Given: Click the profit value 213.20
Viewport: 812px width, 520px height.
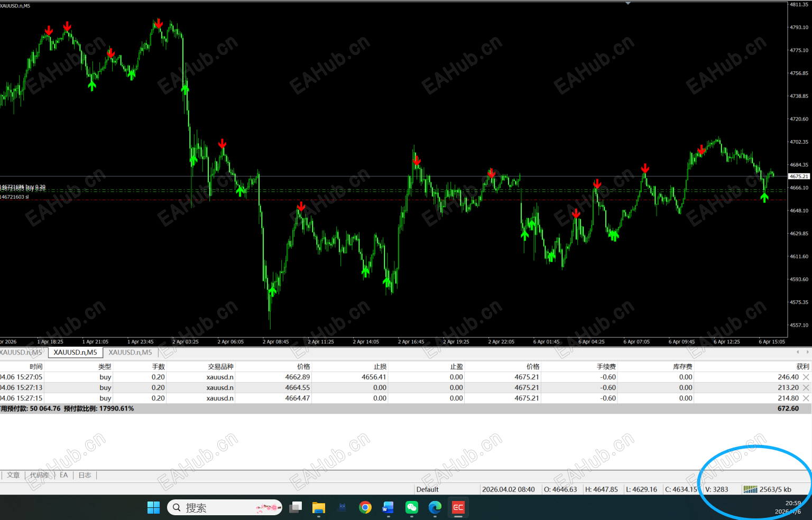Looking at the screenshot, I should (788, 387).
